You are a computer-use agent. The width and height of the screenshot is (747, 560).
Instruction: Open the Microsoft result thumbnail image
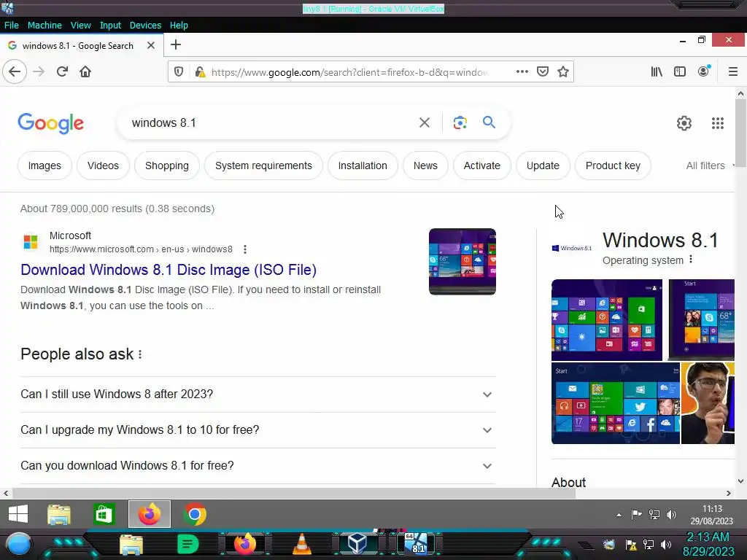click(462, 262)
